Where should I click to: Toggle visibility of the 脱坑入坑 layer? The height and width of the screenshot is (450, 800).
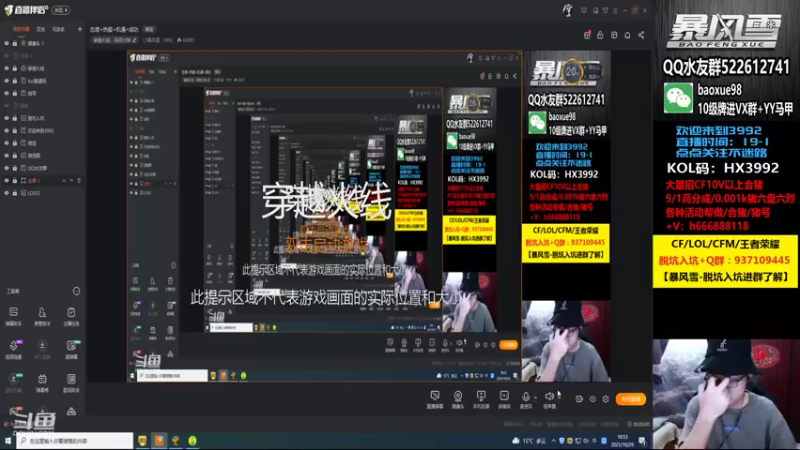(7, 118)
